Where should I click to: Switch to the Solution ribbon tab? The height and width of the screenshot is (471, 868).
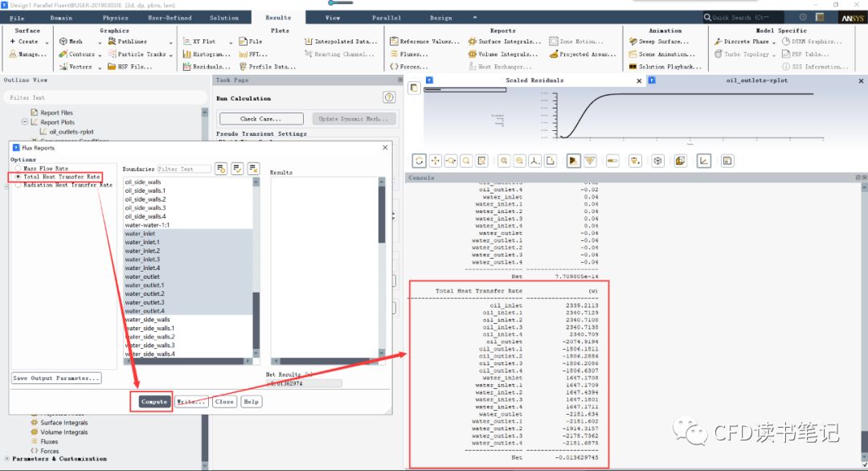[x=224, y=18]
